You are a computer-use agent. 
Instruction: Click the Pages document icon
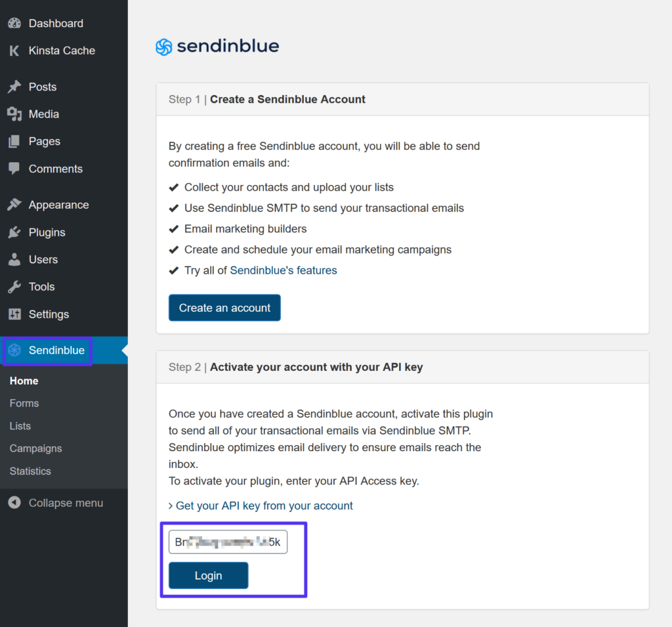coord(14,141)
